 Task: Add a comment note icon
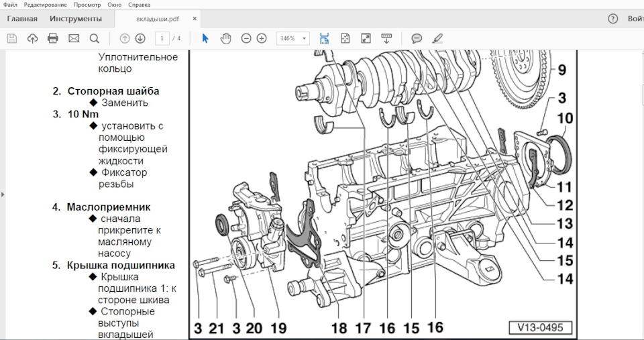tap(417, 39)
